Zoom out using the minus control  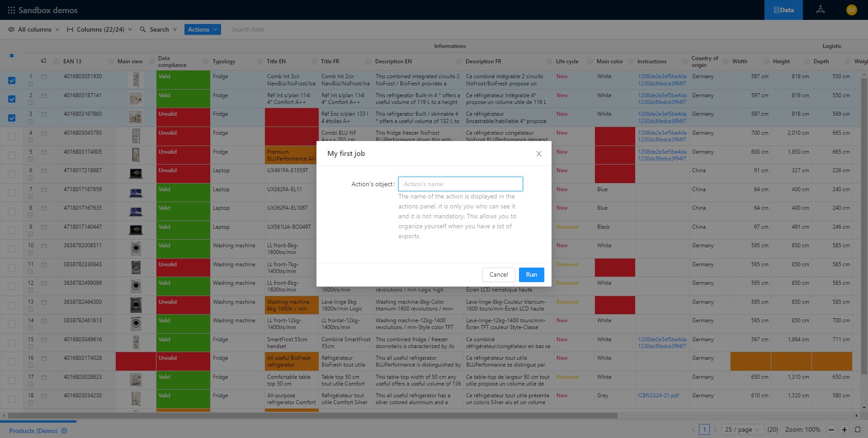point(831,429)
